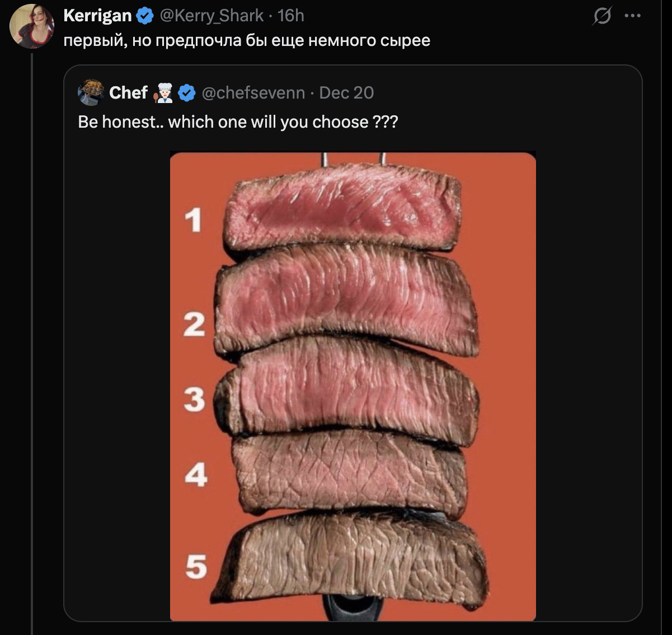Click Kerrigan's Russian reply text

point(247,41)
